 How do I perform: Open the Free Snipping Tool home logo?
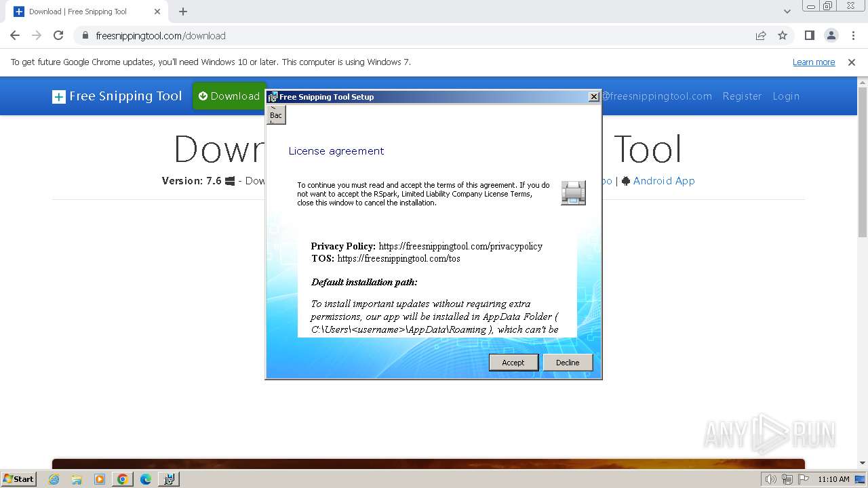(117, 96)
